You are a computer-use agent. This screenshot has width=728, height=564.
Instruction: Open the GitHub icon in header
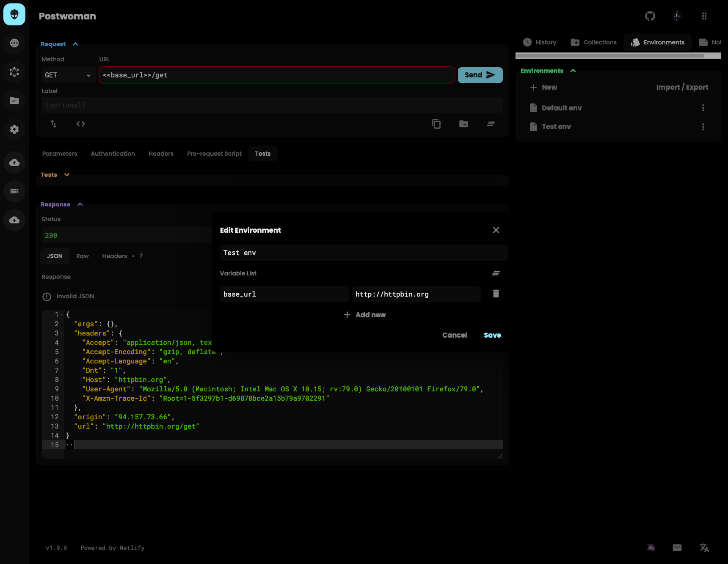pos(650,16)
